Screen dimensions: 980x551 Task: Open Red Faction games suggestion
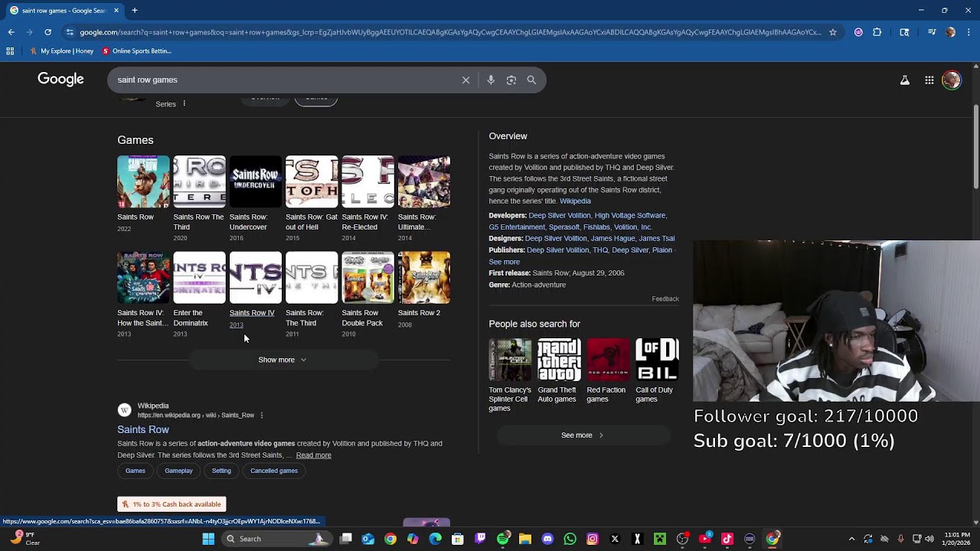tap(608, 371)
